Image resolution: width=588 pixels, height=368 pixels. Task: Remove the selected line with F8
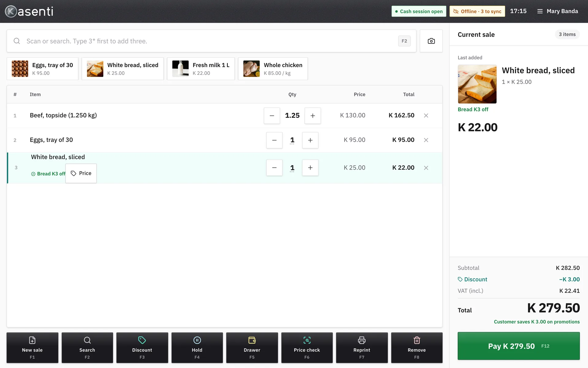(417, 348)
